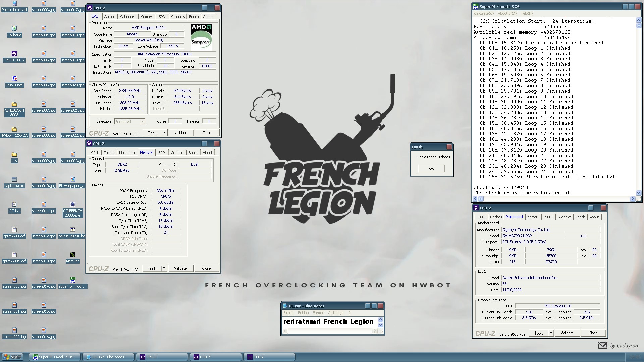This screenshot has height=362, width=644.
Task: Select the OC.txt file icon on desktop
Action: tap(14, 207)
